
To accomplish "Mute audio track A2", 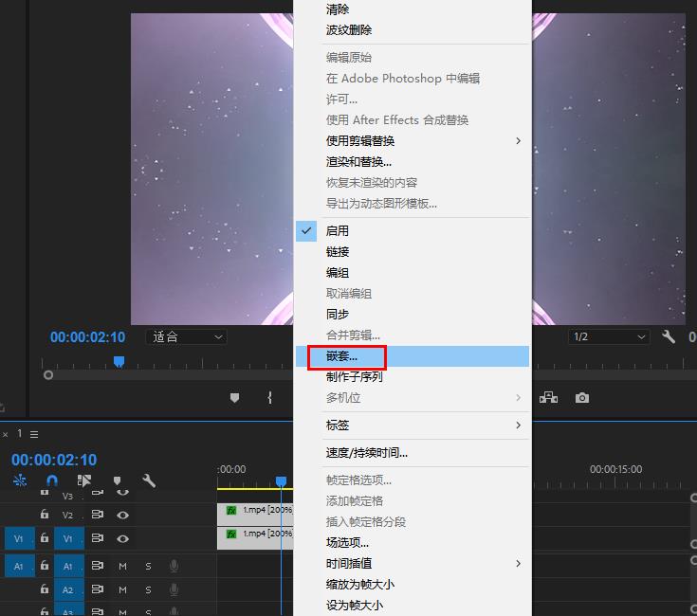I will (x=122, y=589).
